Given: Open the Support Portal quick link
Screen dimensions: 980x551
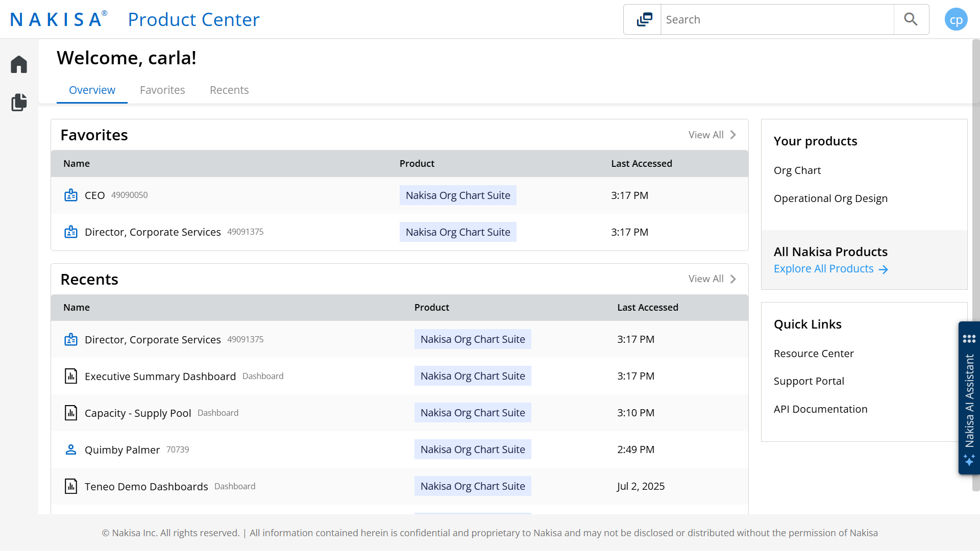Looking at the screenshot, I should pyautogui.click(x=808, y=381).
